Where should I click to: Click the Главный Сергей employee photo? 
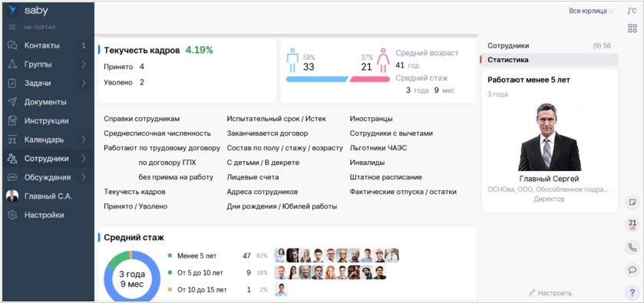[x=550, y=137]
